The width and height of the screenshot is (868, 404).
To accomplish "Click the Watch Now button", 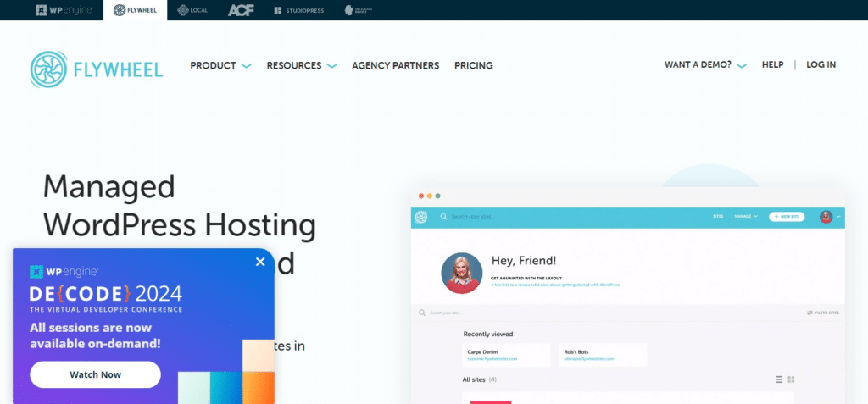I will [95, 374].
